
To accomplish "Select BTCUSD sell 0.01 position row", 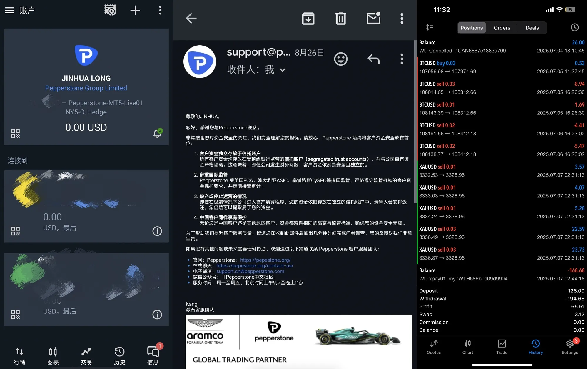I will 502,109.
